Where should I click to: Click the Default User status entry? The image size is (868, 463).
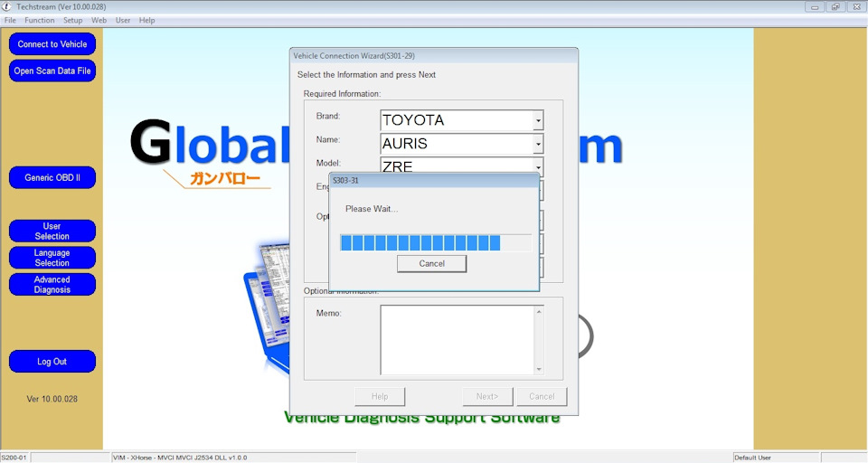[x=752, y=458]
